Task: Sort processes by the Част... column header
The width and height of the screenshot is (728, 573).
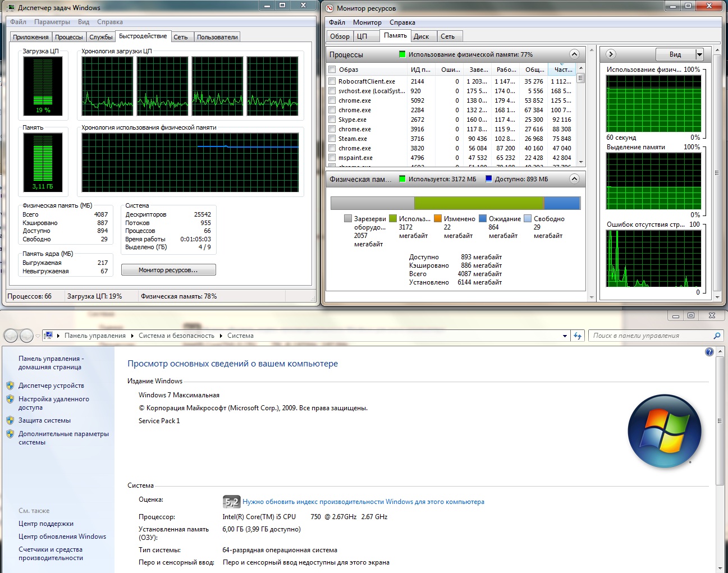Action: pyautogui.click(x=562, y=70)
